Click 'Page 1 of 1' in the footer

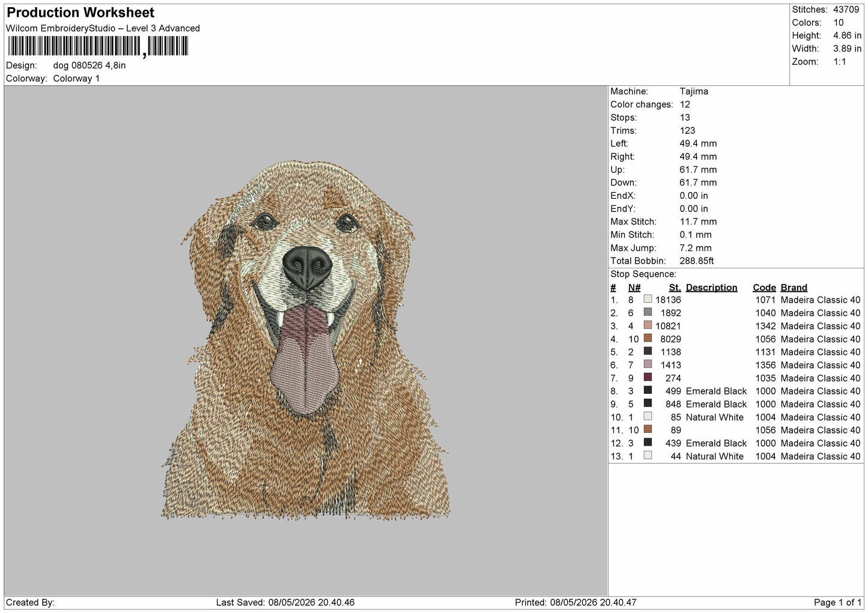click(x=838, y=602)
